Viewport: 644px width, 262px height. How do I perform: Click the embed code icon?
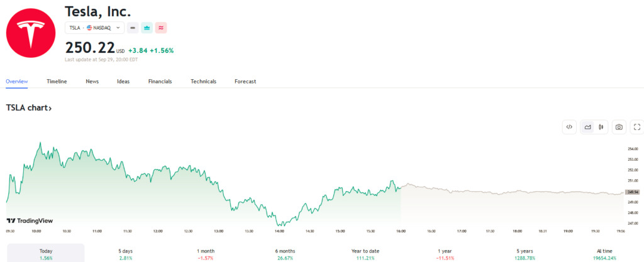569,127
